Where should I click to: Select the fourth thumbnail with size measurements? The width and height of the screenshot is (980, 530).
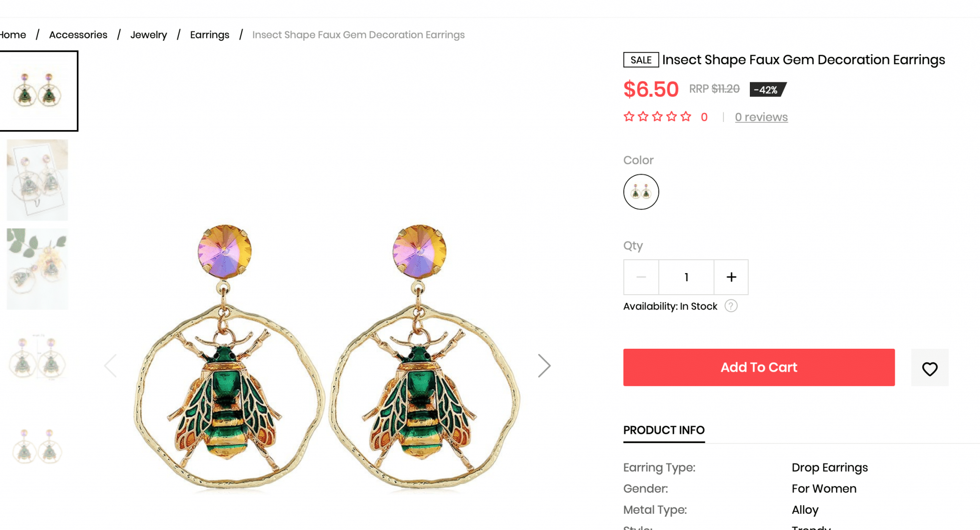pos(37,358)
